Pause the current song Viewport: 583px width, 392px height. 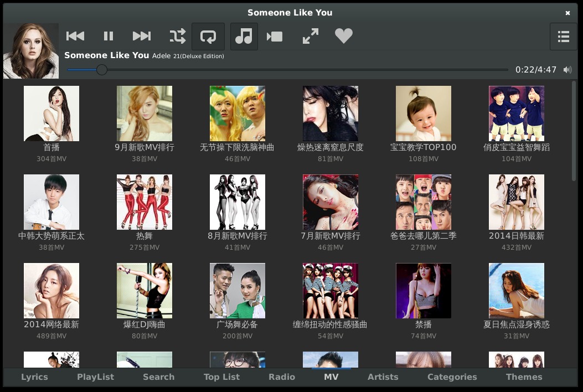pos(108,36)
